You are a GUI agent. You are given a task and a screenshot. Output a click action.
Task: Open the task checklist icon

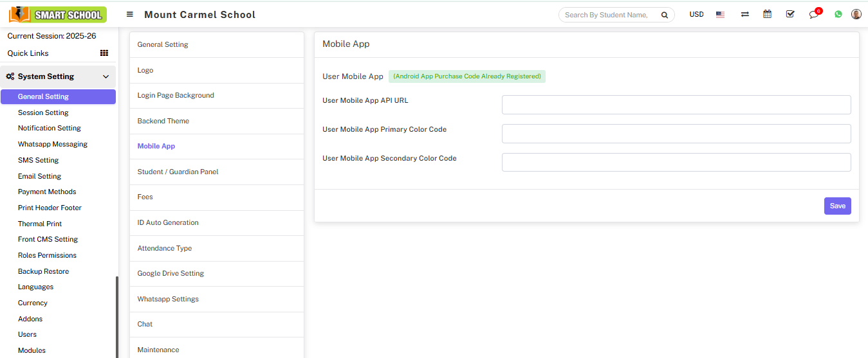(x=790, y=14)
